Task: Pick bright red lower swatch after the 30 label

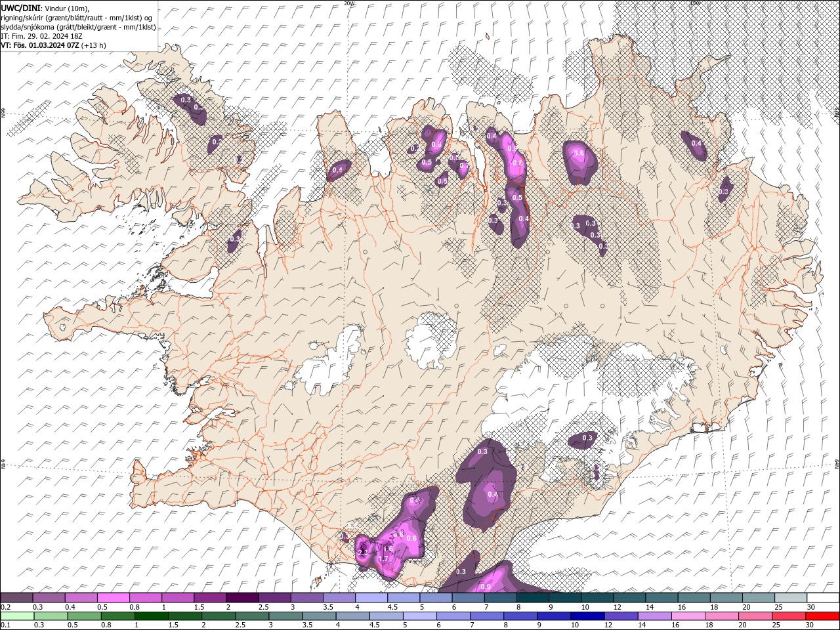Action: [x=823, y=616]
